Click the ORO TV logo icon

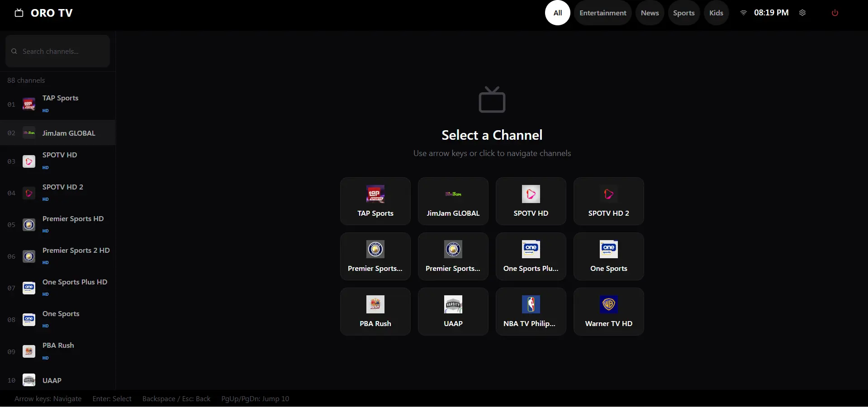pyautogui.click(x=19, y=13)
